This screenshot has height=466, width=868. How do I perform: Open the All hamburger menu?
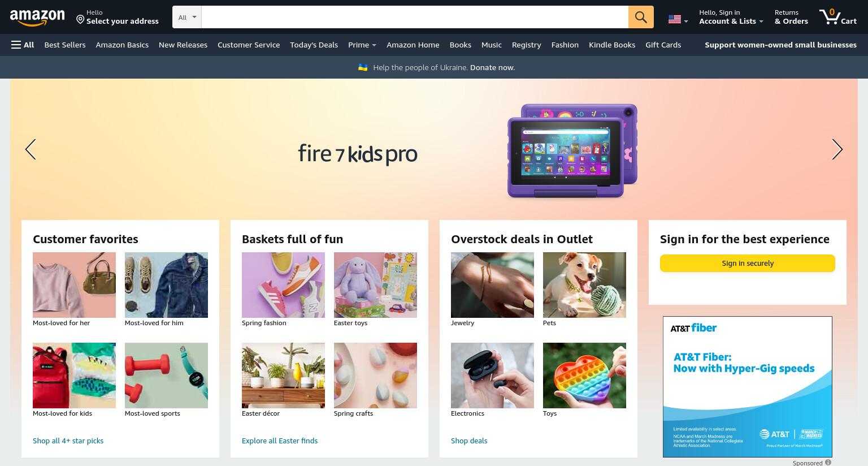click(x=23, y=45)
